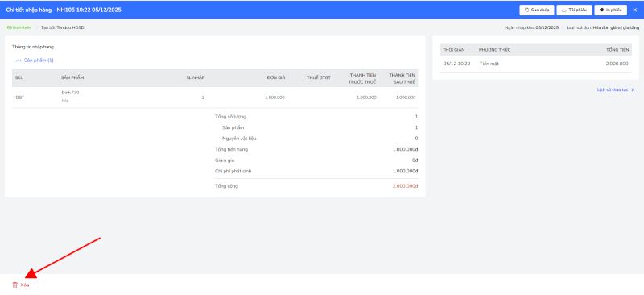Print the receipt using In phiếu
Viewport: 644px width, 295px height.
[611, 10]
